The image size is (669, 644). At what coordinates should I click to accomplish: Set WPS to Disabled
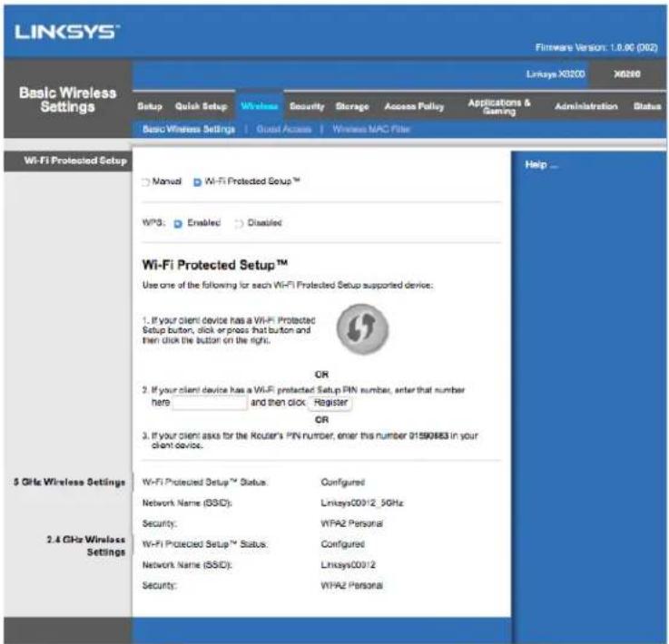pos(239,223)
